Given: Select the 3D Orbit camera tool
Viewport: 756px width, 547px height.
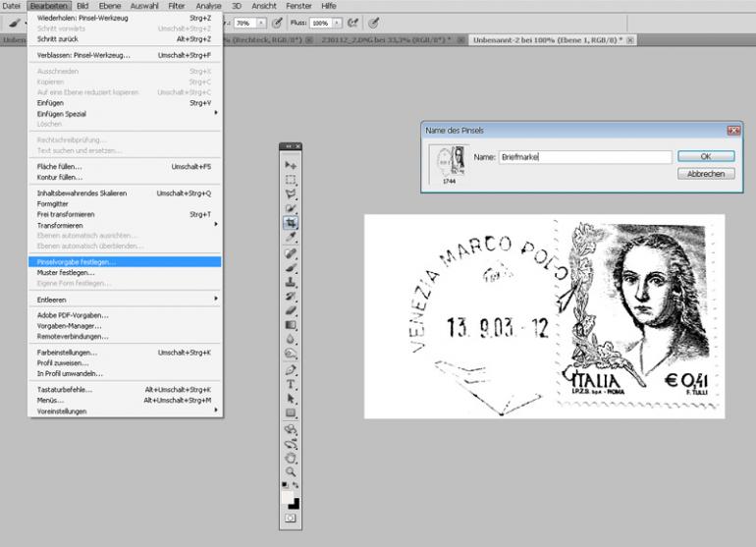Looking at the screenshot, I should (291, 444).
